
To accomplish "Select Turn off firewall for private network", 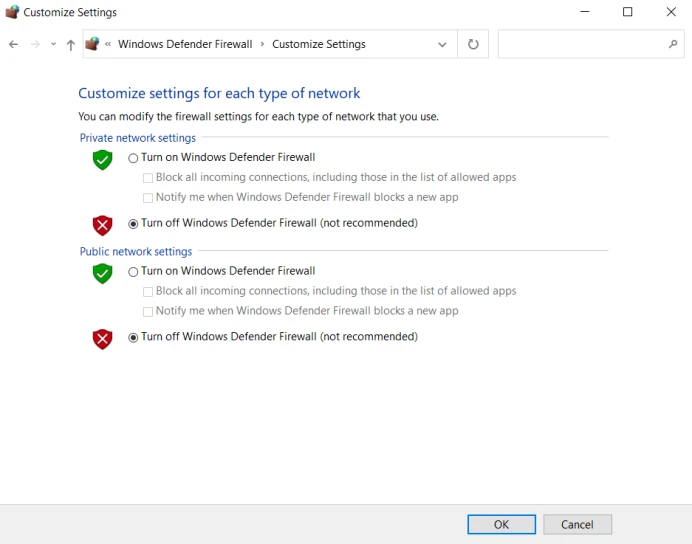I will [133, 224].
